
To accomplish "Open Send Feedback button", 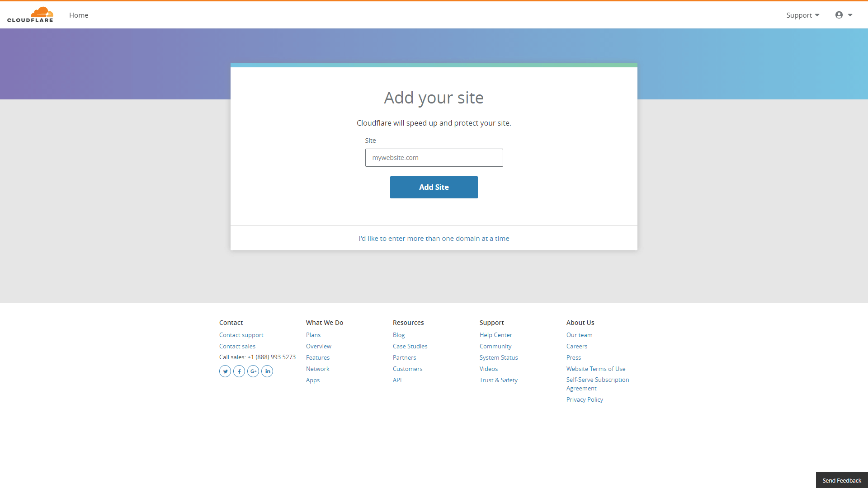I will 842,480.
